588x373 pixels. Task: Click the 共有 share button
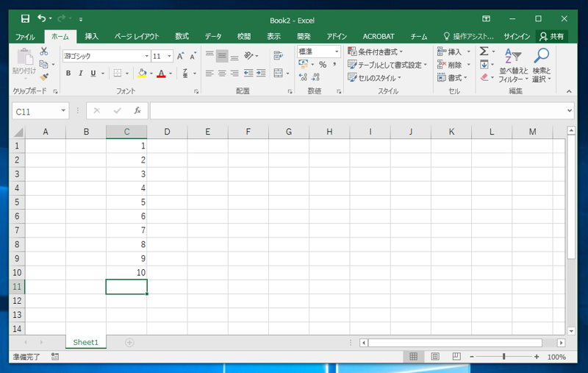(552, 36)
